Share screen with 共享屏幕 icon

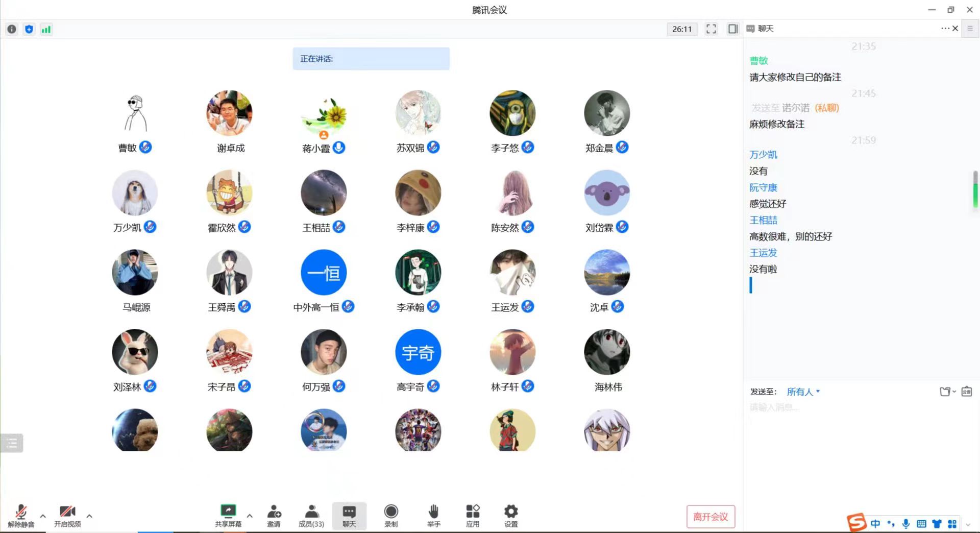(x=228, y=515)
